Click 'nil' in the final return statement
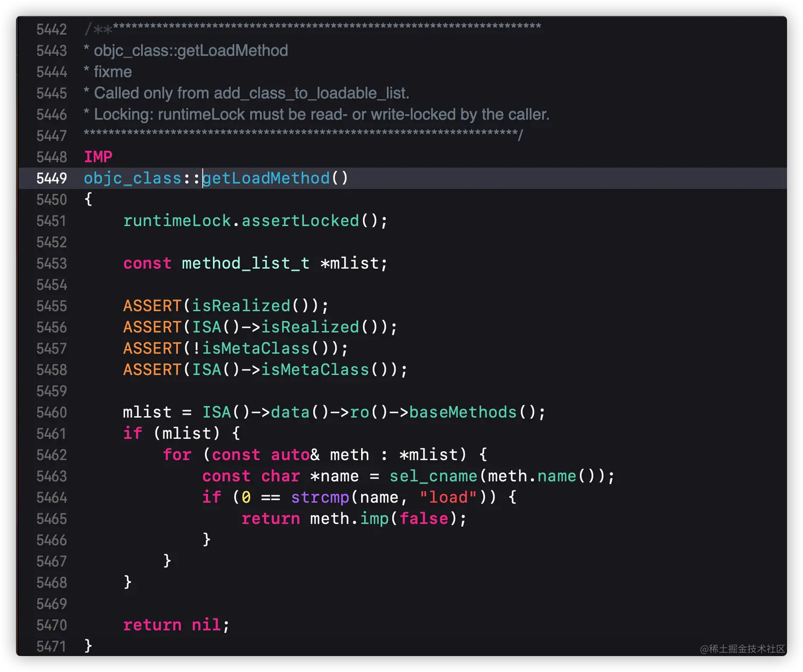Screen dimensions: 803x672 tap(207, 625)
